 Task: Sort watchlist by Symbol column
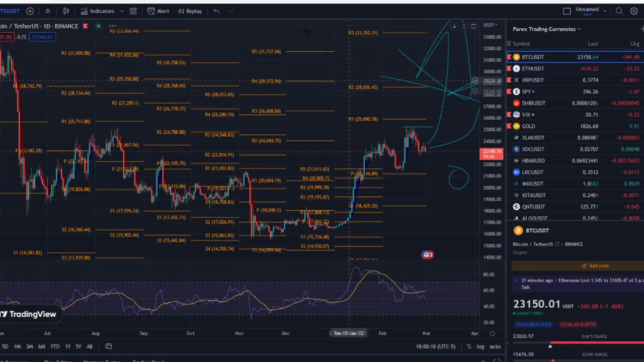521,44
